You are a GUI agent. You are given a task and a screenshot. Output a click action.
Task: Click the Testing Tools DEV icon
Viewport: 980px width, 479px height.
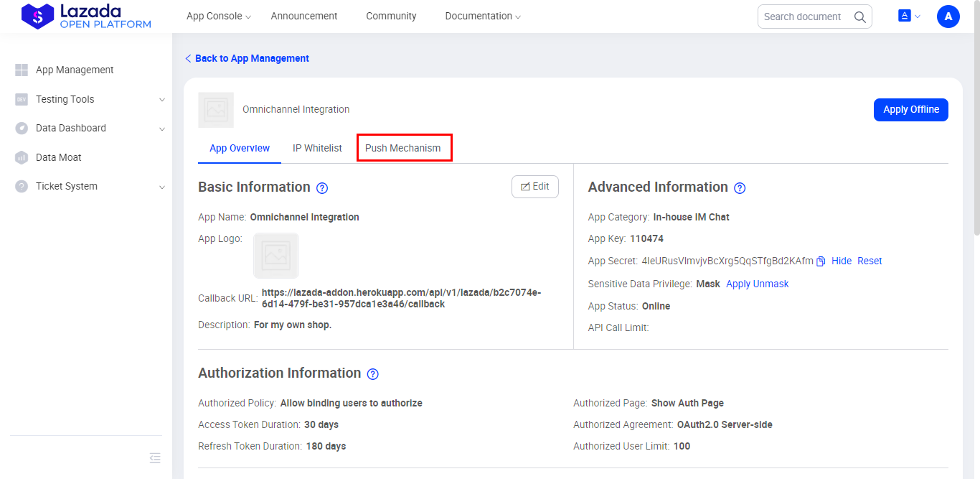pos(22,100)
